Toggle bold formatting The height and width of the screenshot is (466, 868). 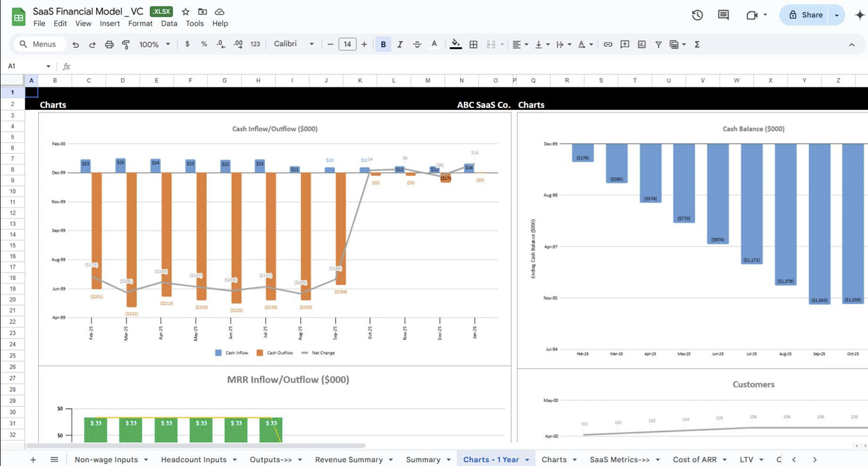pyautogui.click(x=383, y=44)
